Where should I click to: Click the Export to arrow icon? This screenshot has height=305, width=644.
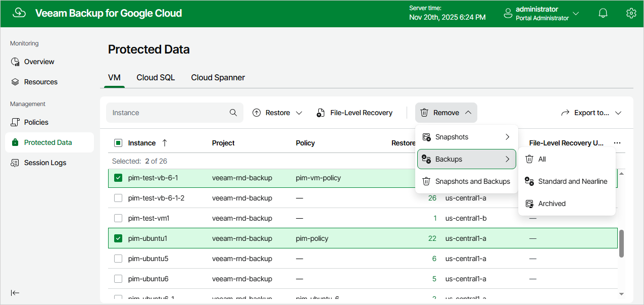[x=565, y=113]
